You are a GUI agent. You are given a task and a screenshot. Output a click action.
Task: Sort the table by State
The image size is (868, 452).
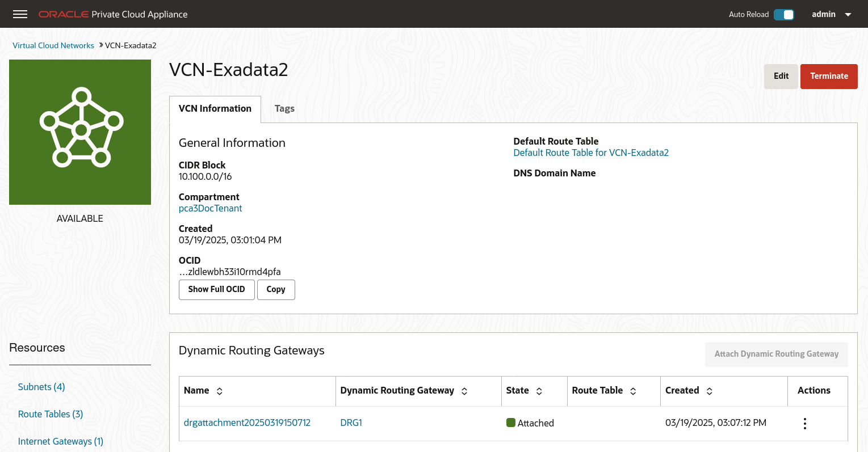(539, 391)
